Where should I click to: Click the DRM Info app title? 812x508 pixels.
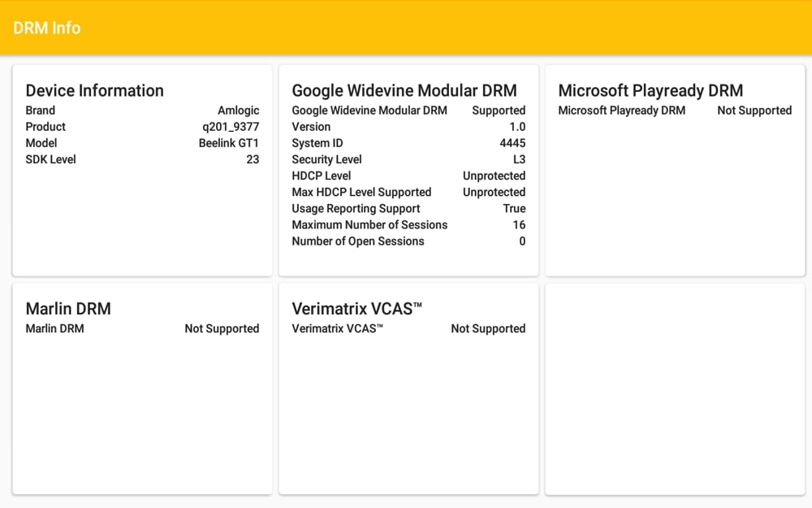click(x=47, y=28)
